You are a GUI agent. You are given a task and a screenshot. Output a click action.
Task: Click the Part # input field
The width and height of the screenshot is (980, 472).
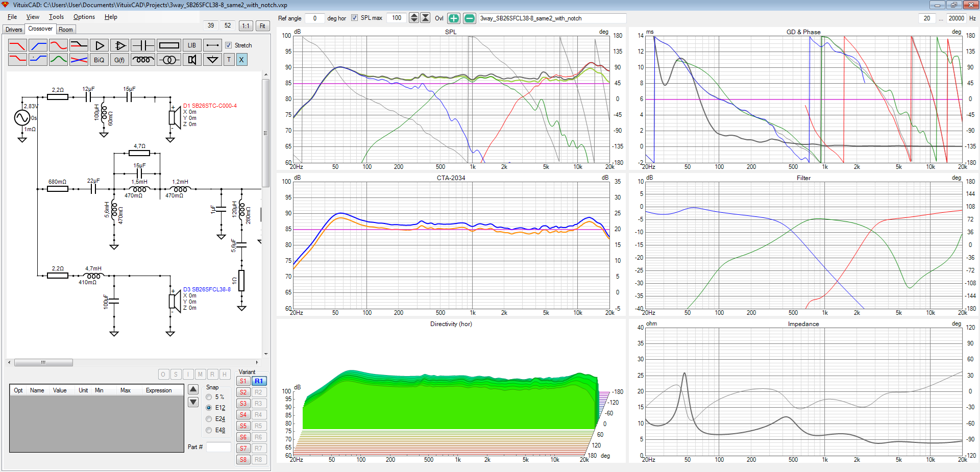pyautogui.click(x=218, y=447)
